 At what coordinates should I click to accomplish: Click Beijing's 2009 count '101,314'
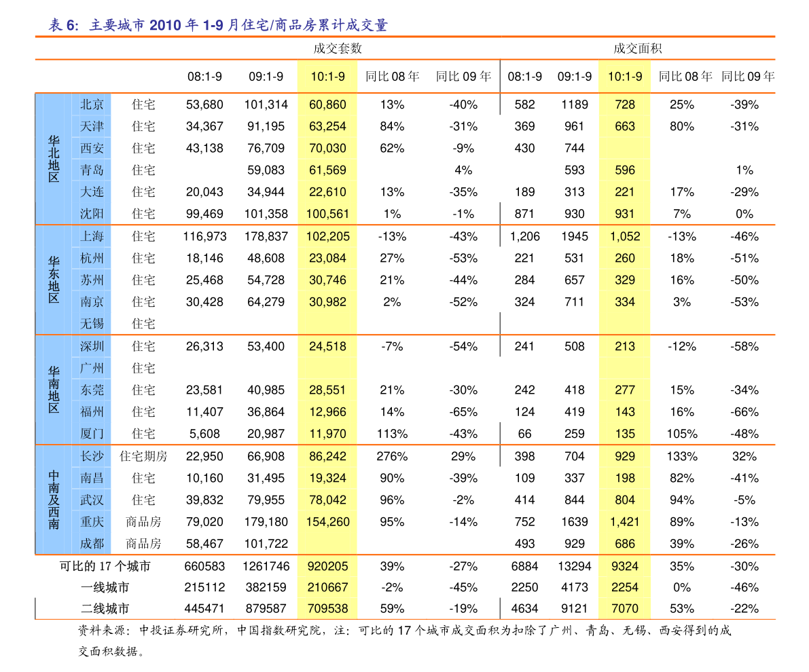[x=266, y=105]
